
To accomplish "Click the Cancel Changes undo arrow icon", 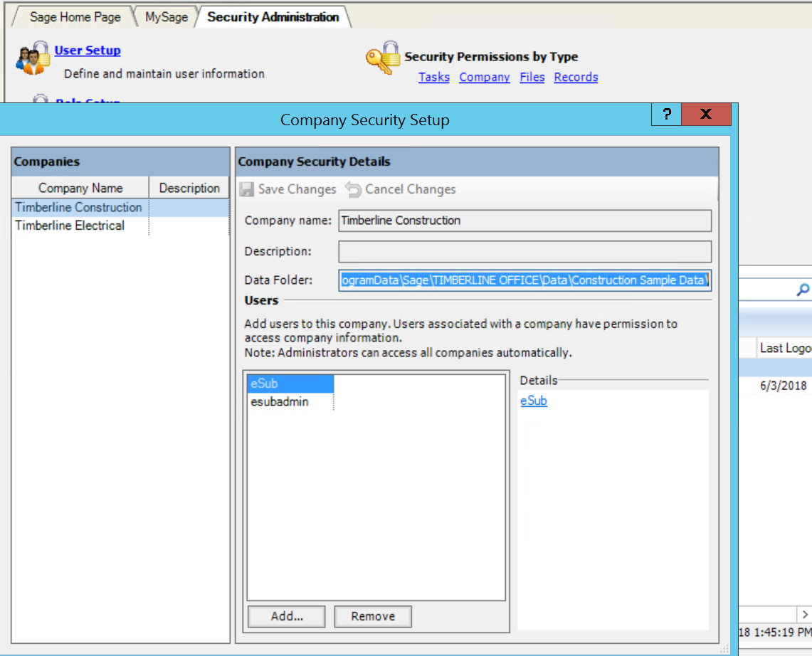I will click(353, 189).
